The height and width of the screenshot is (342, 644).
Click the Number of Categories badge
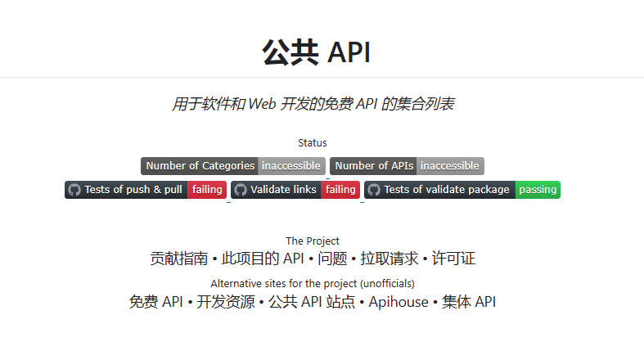pos(233,166)
